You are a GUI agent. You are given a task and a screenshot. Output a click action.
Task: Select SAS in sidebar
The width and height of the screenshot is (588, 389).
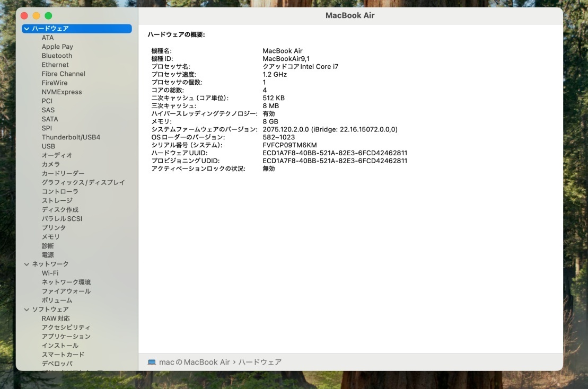pos(48,110)
